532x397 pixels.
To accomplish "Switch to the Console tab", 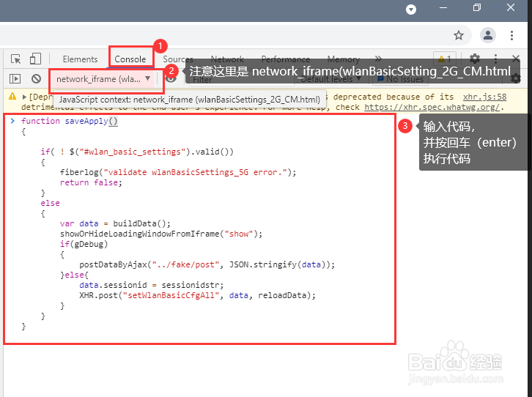I will (x=130, y=59).
